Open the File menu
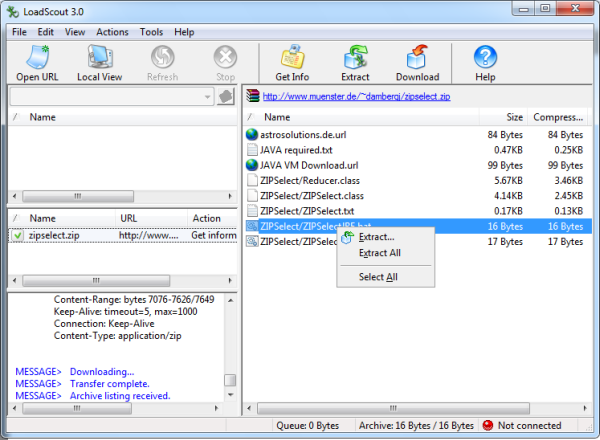 19,32
